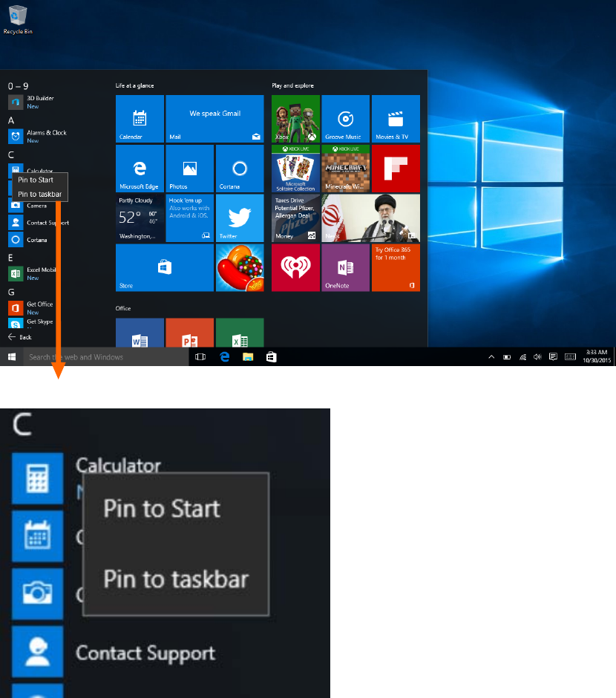Open the iHeartRadio tile
This screenshot has width=616, height=698.
[296, 267]
